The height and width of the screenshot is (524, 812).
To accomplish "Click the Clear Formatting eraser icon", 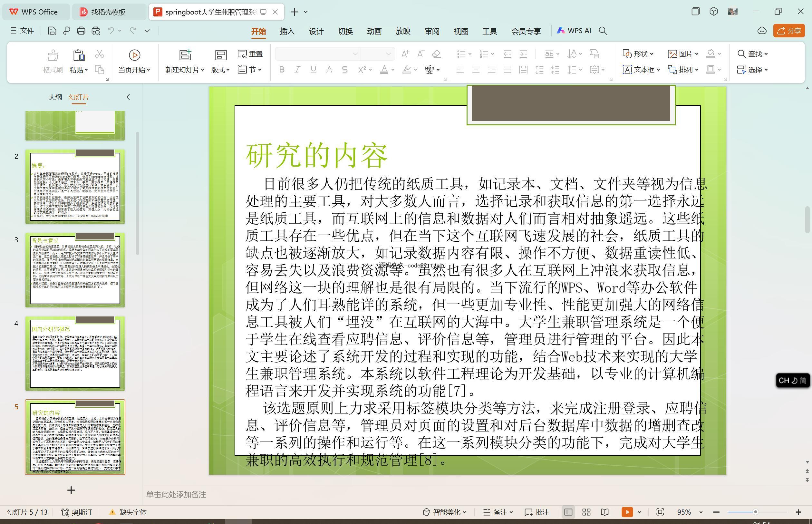I will pyautogui.click(x=436, y=54).
